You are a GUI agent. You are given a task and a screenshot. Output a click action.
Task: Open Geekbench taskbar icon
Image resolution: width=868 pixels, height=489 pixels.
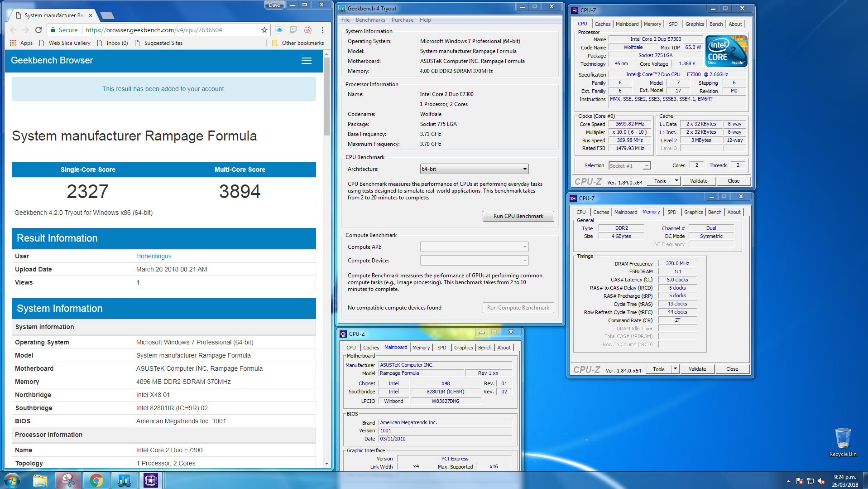[124, 480]
